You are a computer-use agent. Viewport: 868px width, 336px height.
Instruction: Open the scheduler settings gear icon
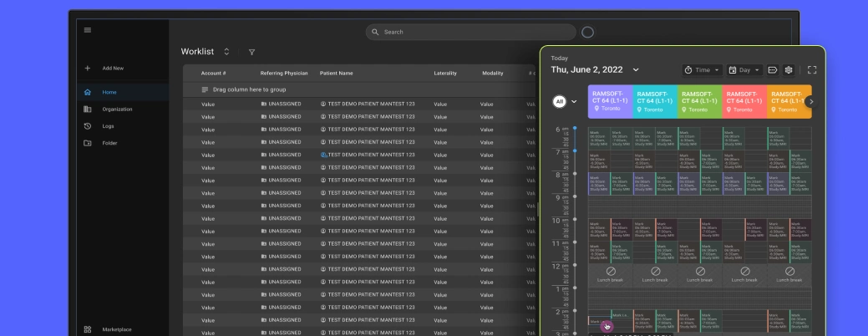pyautogui.click(x=789, y=70)
